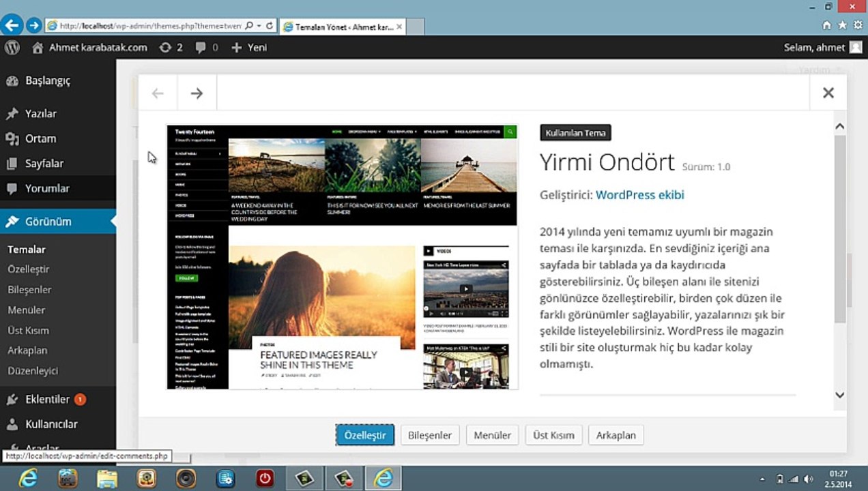This screenshot has width=868, height=491.
Task: Click the Twenty Fourteen theme screenshot
Action: tap(343, 257)
